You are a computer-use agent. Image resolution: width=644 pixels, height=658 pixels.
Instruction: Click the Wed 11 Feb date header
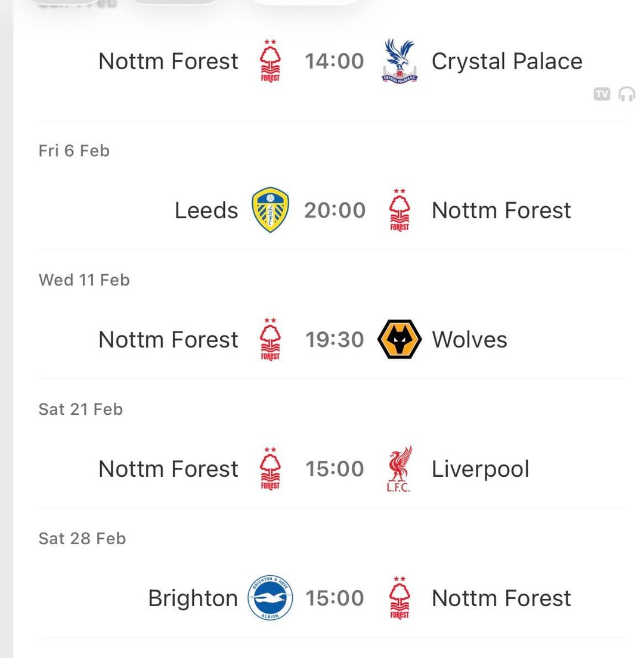(x=84, y=280)
